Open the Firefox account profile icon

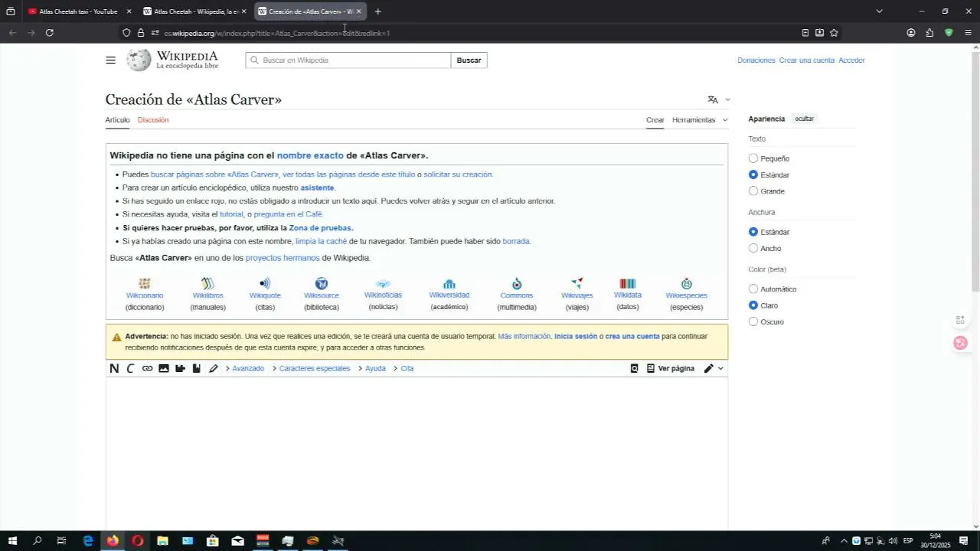point(911,33)
